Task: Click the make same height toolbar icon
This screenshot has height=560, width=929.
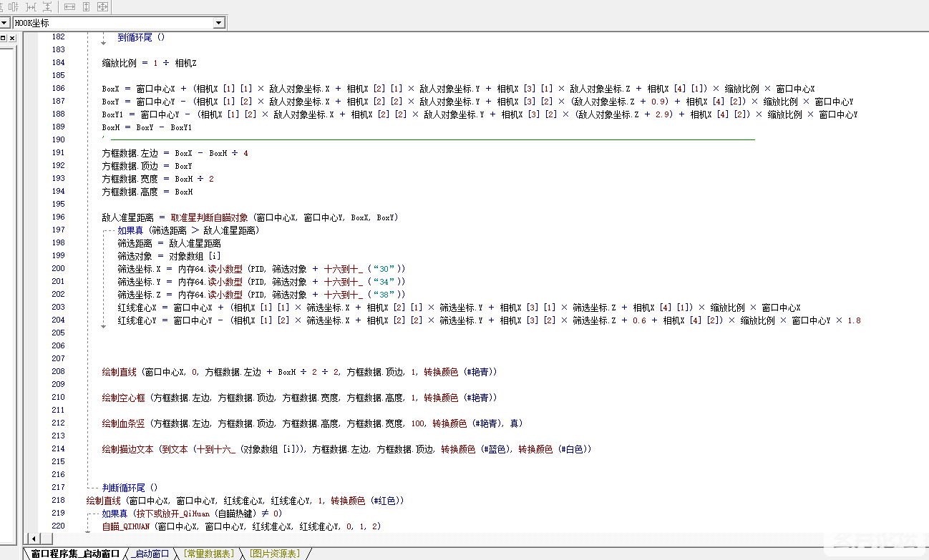Action: tap(86, 6)
